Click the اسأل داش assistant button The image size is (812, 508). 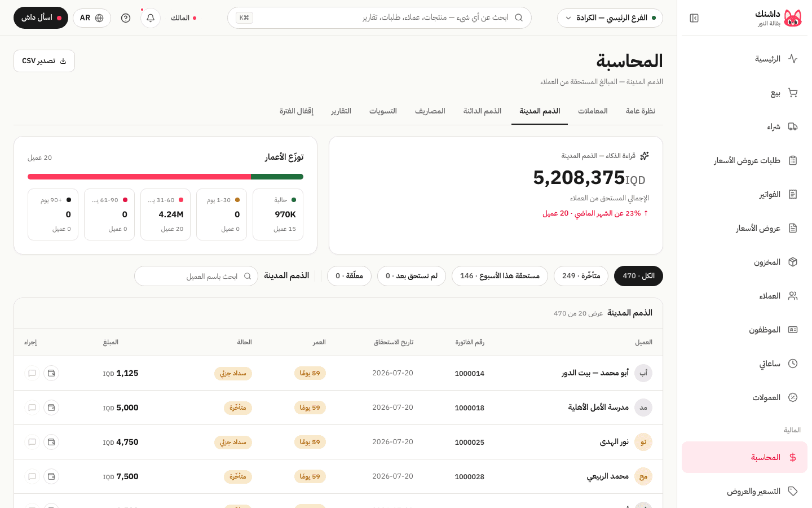(41, 18)
